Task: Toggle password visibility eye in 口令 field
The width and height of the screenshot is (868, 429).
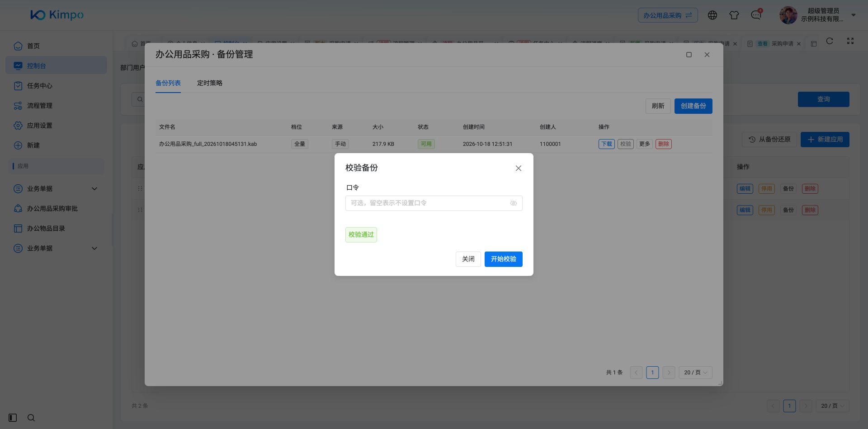Action: coord(514,203)
